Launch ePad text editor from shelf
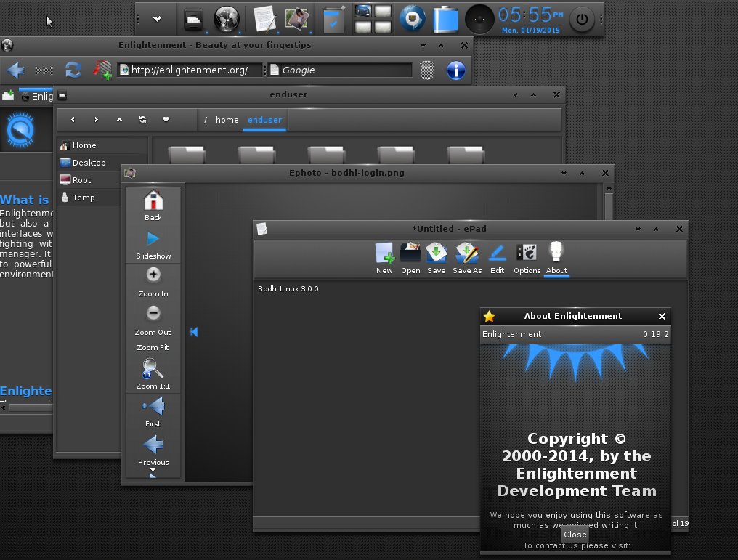The image size is (738, 560). tap(264, 20)
